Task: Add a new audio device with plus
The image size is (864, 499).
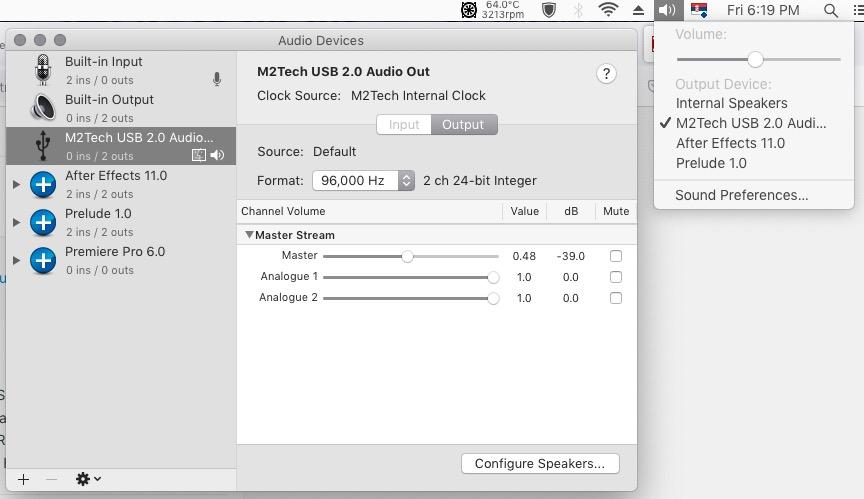Action: point(23,479)
